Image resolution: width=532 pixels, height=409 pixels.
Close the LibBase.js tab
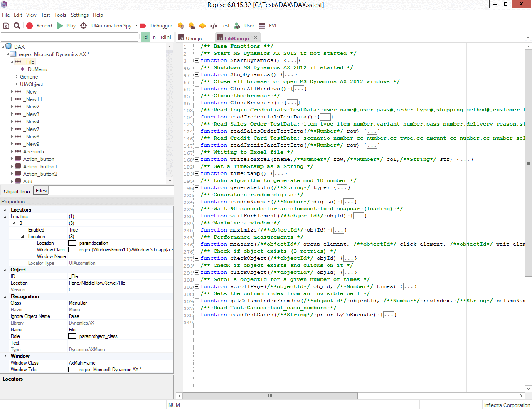[x=255, y=38]
